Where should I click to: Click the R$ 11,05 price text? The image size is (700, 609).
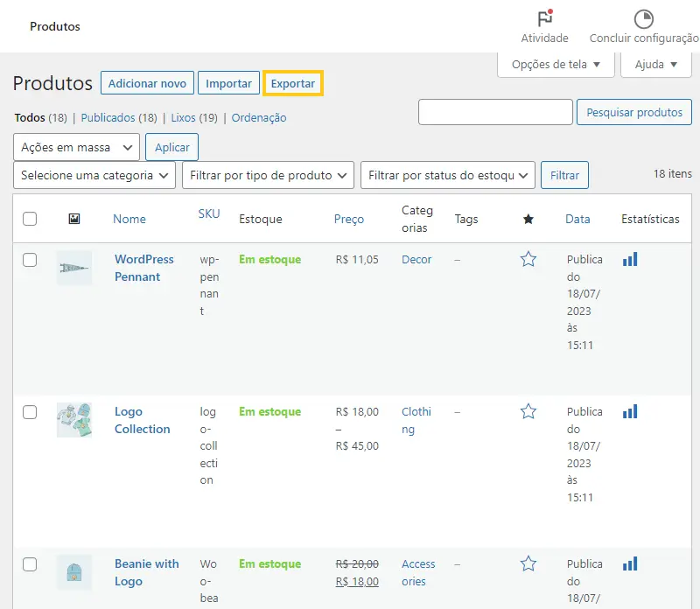tap(357, 259)
